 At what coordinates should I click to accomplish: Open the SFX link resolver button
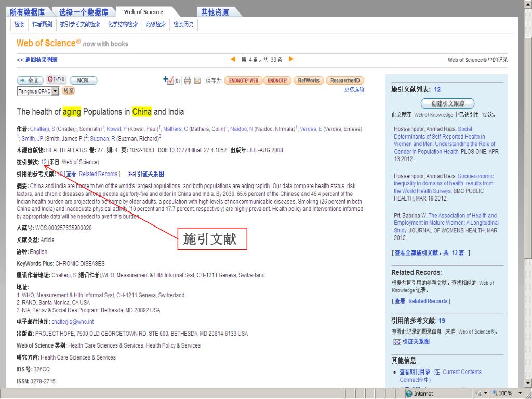pos(56,79)
